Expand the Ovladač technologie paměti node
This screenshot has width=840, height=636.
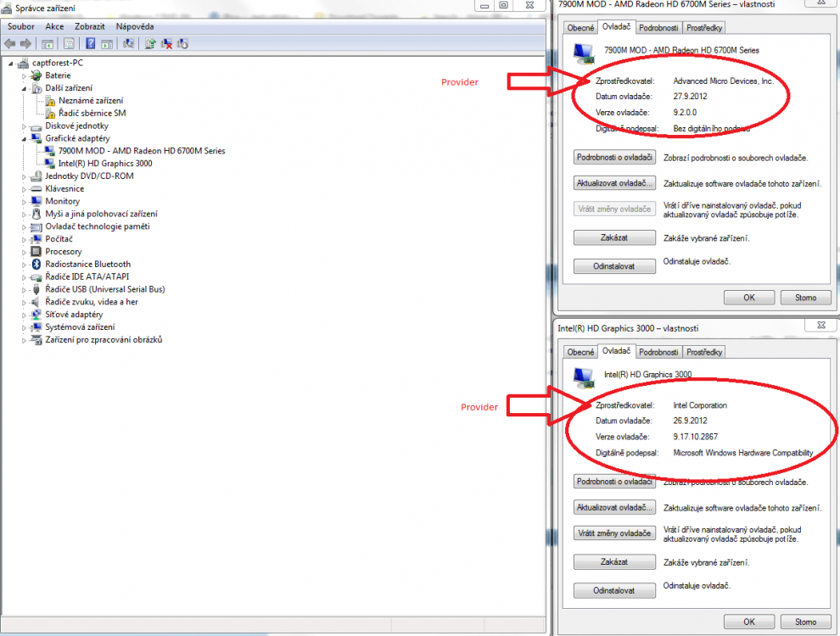[24, 227]
